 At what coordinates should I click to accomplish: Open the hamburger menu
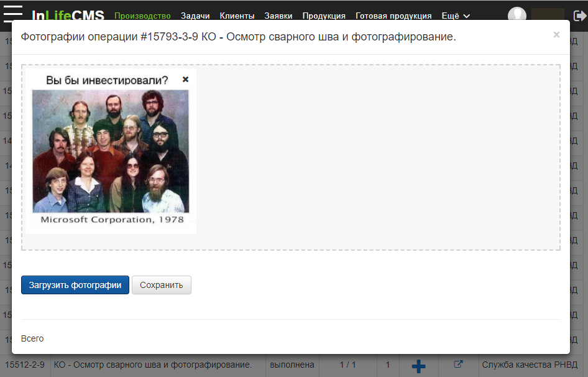[13, 14]
